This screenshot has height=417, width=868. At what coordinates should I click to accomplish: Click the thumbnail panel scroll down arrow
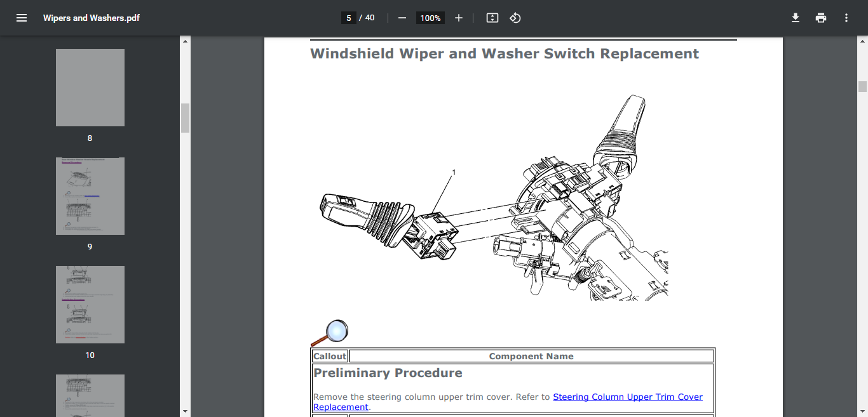pyautogui.click(x=186, y=411)
